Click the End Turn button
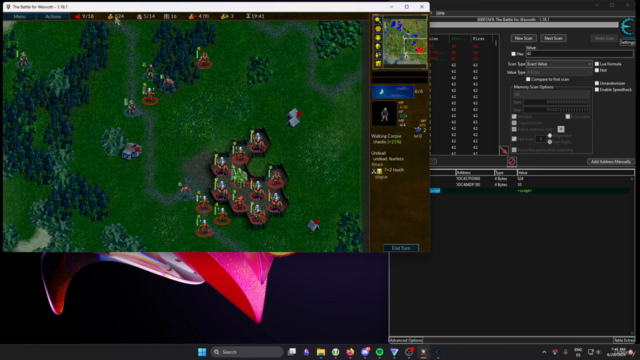 (401, 248)
